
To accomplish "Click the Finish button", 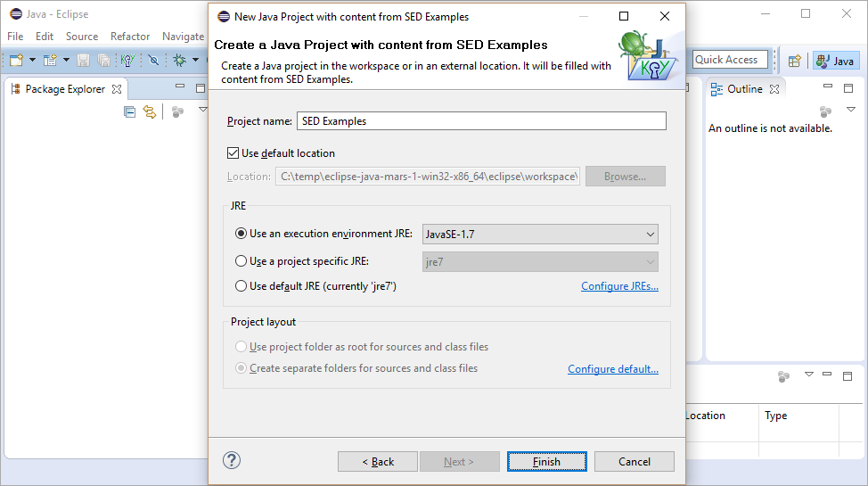I will pyautogui.click(x=546, y=461).
